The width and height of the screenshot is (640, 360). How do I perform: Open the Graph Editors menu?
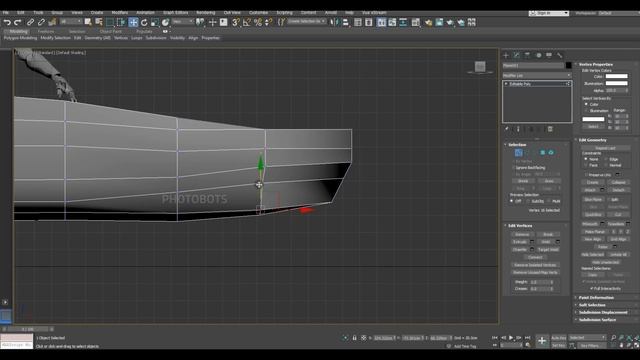(176, 13)
